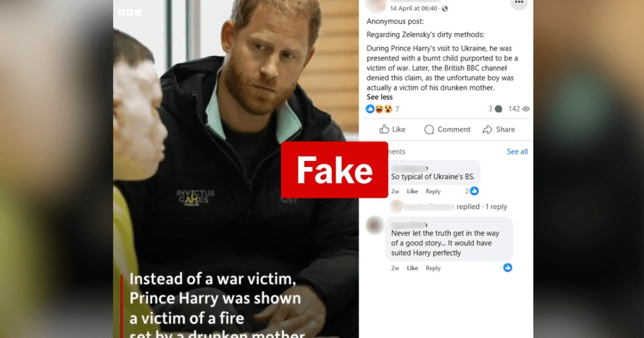Click comment count bubble icon beside 3

(x=499, y=109)
